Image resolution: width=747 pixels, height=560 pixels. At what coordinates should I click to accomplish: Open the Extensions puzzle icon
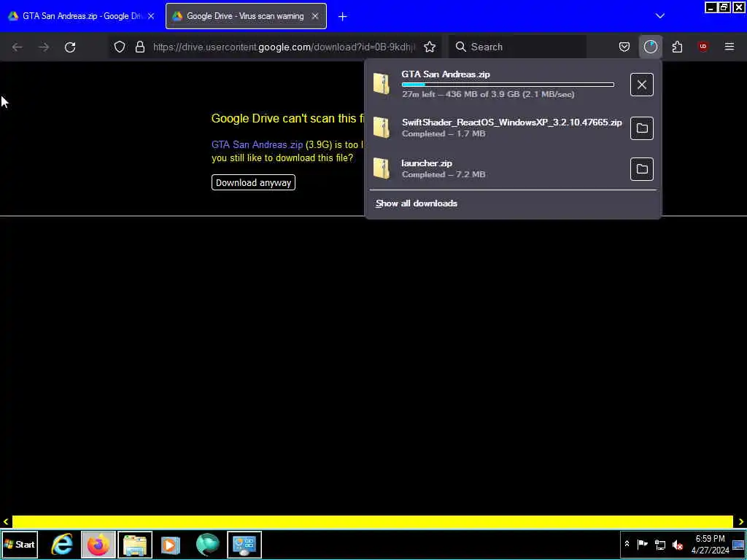677,47
